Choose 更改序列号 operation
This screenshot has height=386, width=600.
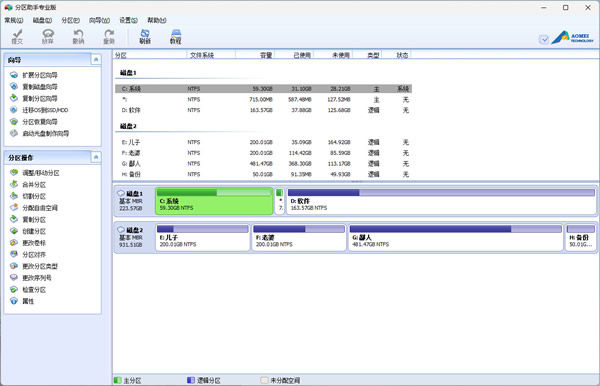pos(31,278)
